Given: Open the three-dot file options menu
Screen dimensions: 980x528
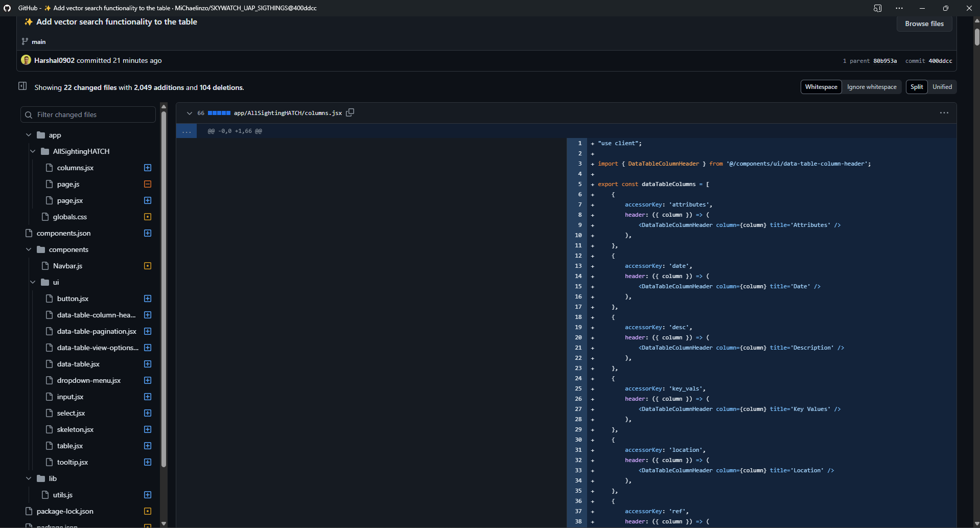Looking at the screenshot, I should [944, 113].
